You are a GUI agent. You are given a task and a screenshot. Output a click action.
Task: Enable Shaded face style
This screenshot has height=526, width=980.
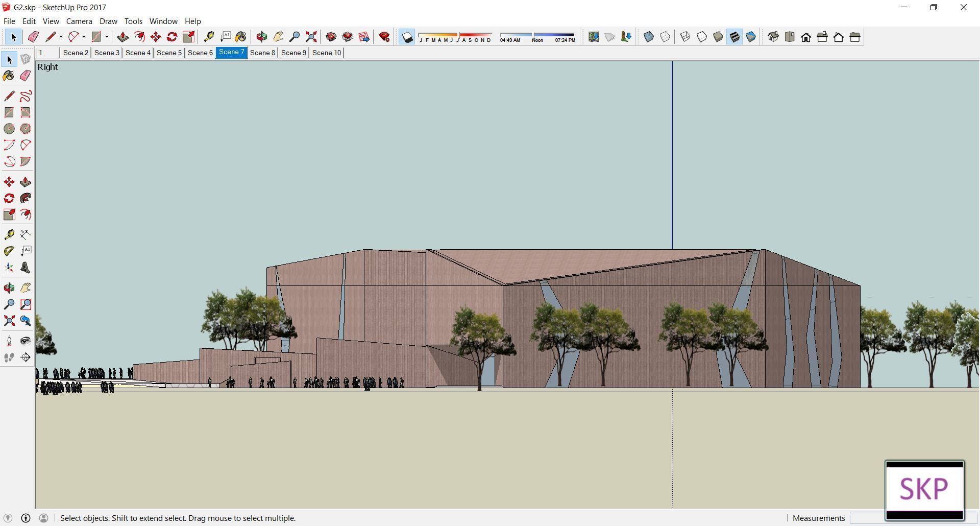[718, 37]
